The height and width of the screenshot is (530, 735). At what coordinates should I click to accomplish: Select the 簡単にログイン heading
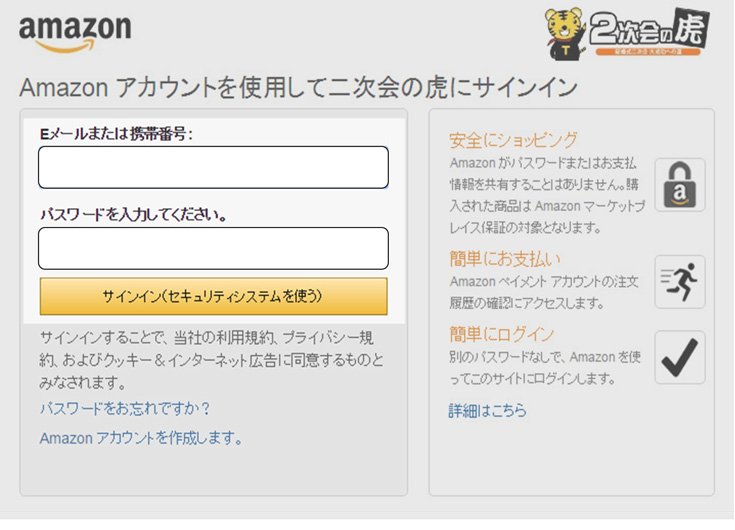[501, 334]
